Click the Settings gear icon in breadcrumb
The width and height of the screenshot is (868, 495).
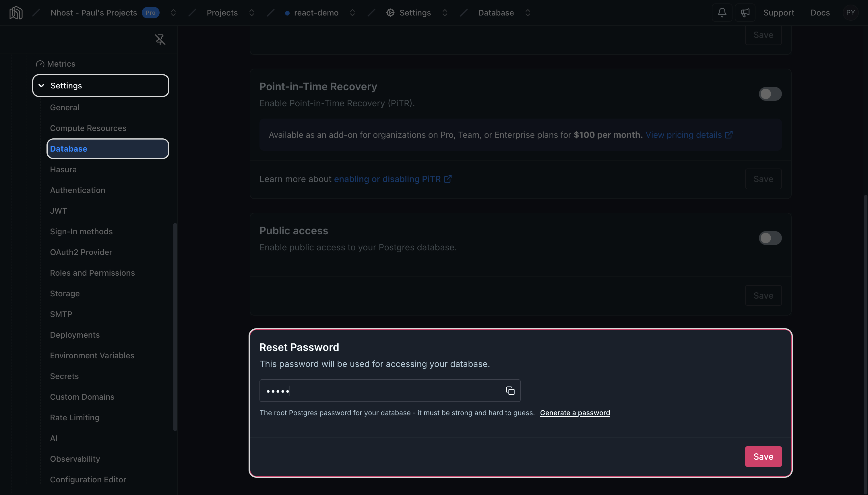[x=390, y=13]
